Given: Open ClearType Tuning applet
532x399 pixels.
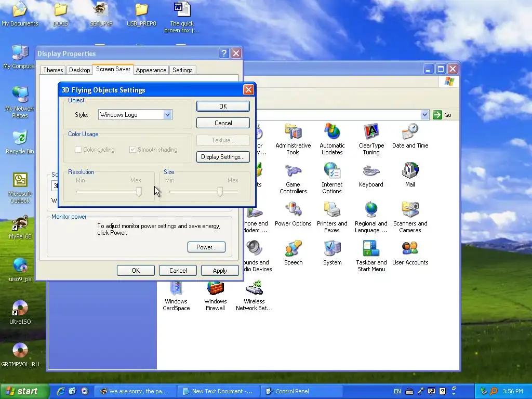Looking at the screenshot, I should [x=371, y=139].
